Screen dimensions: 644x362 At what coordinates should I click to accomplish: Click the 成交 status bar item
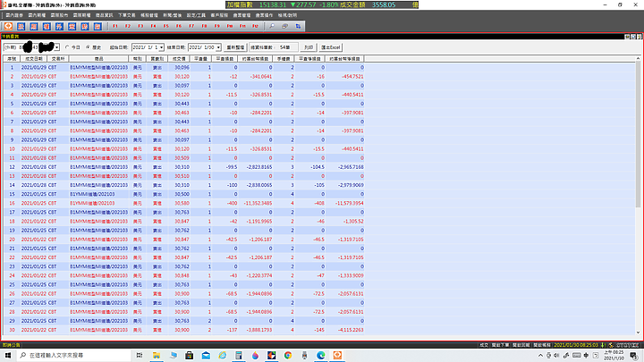[x=484, y=345]
